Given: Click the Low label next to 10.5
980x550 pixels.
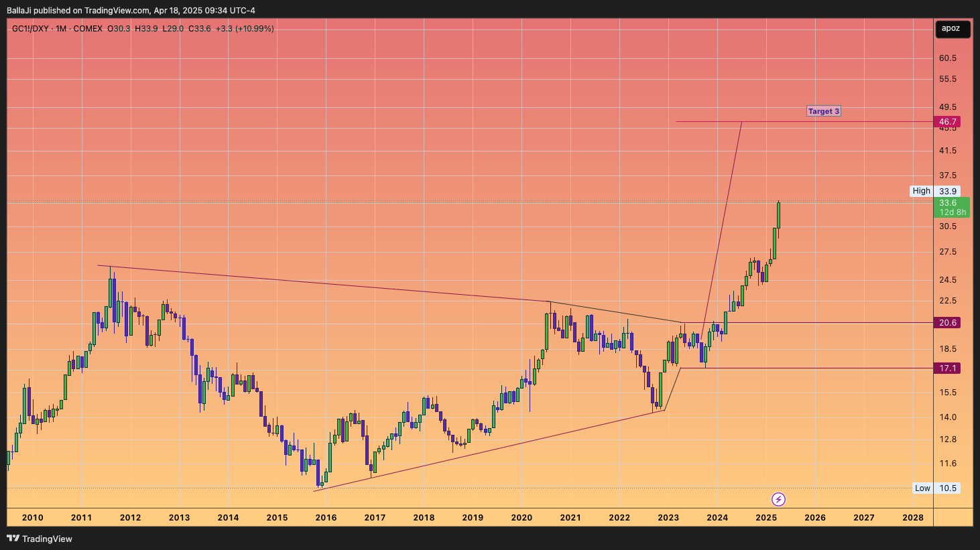Looking at the screenshot, I should 922,488.
